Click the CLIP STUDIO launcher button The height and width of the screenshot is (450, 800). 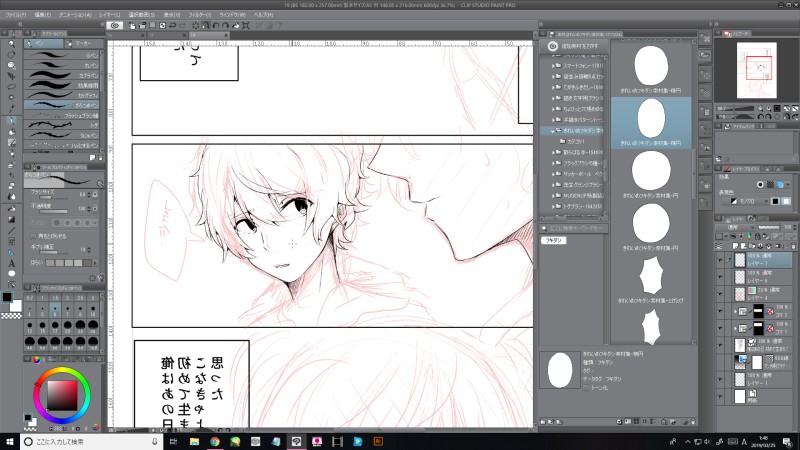115,25
